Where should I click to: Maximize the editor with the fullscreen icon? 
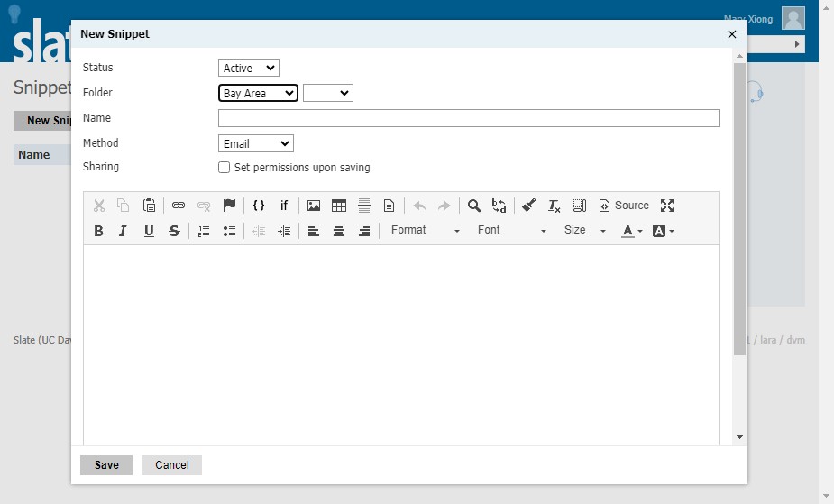click(x=667, y=206)
